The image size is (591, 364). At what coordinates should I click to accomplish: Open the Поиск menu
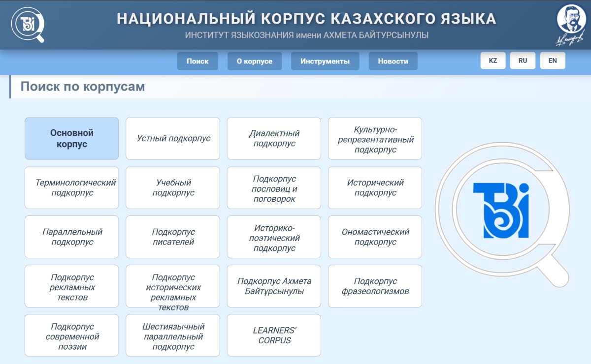tap(197, 61)
